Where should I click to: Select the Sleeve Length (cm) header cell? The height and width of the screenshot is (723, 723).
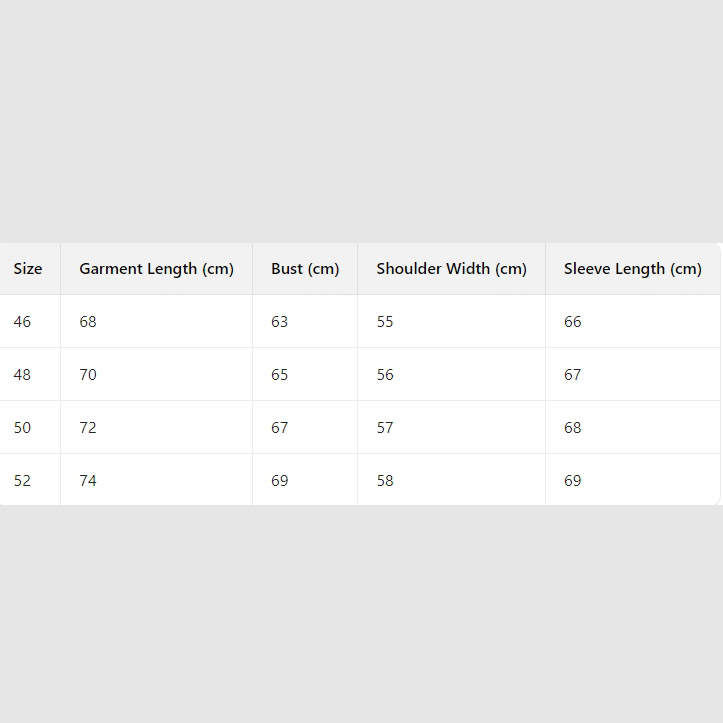click(632, 269)
